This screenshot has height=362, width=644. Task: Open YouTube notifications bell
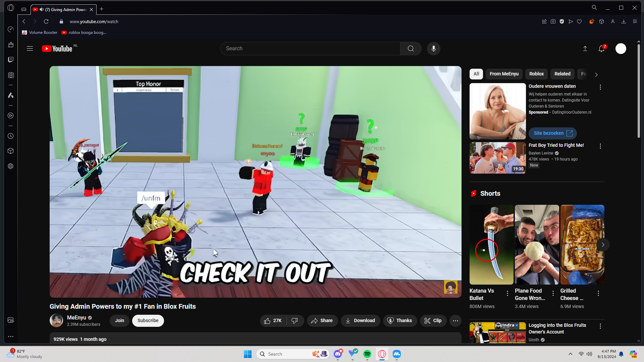tap(602, 49)
